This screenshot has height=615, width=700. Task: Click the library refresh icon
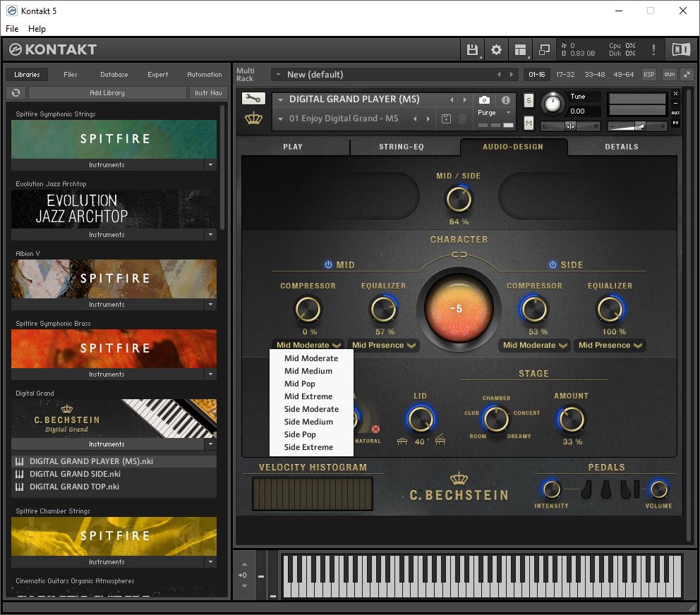coord(16,93)
